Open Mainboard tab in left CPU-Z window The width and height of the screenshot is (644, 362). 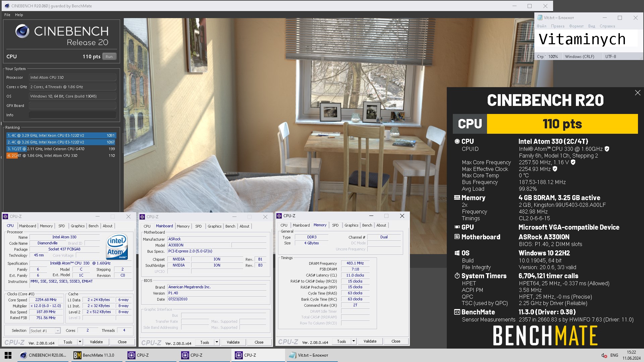tap(28, 226)
